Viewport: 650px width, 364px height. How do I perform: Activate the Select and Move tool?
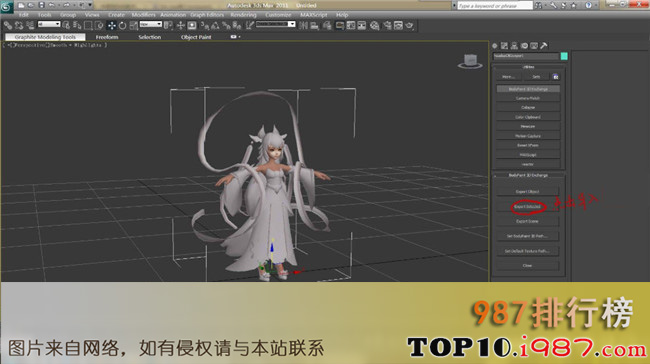(x=112, y=26)
